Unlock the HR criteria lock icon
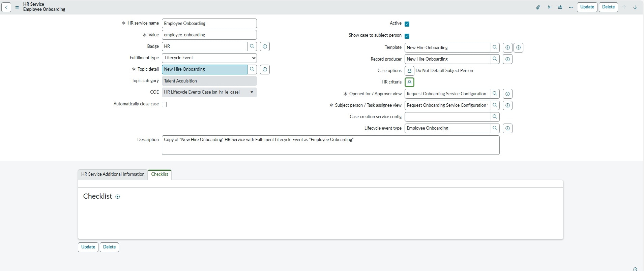Viewport: 644px width, 271px height. [x=409, y=82]
